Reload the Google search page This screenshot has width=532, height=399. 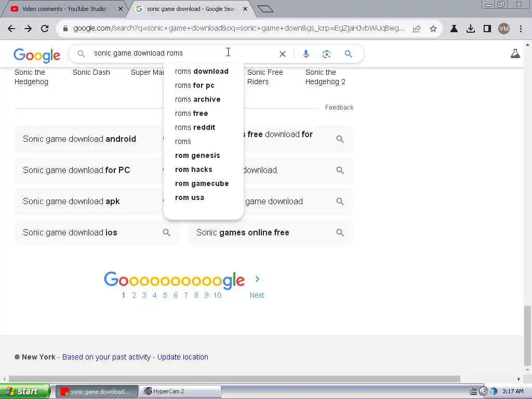tap(45, 29)
